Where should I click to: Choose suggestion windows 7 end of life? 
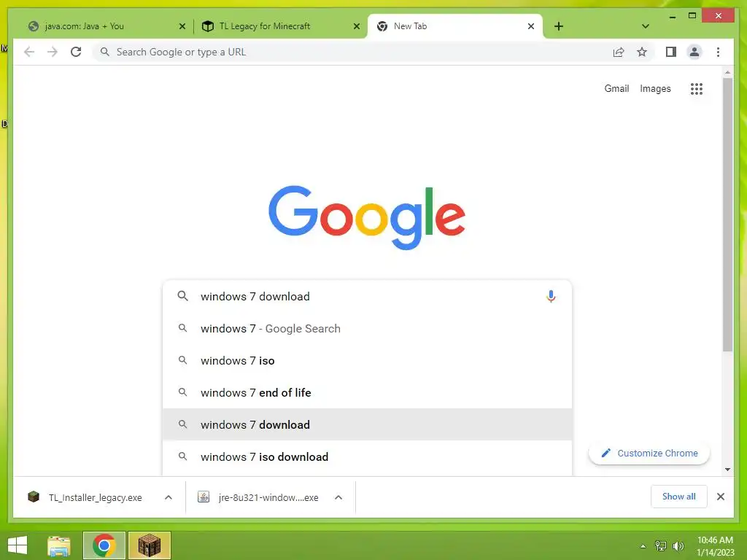367,392
